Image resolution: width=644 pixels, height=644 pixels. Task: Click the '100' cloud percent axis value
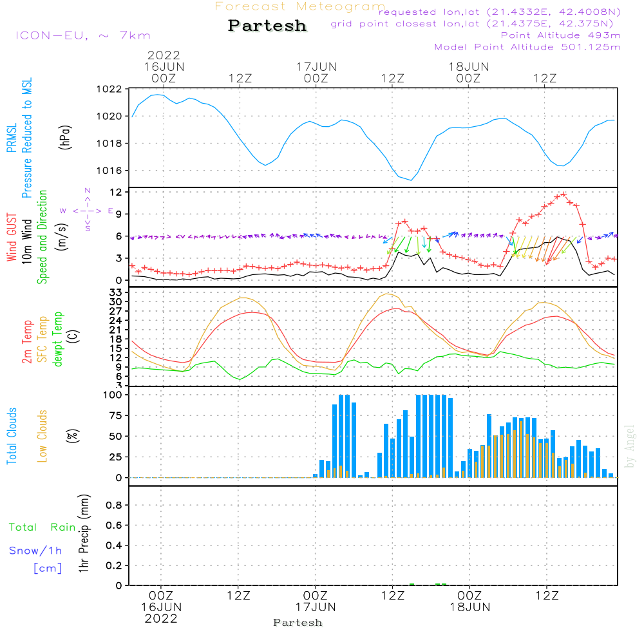click(113, 395)
